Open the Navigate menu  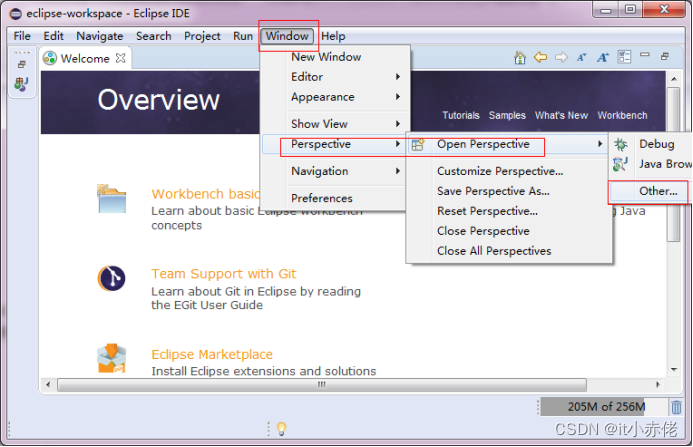pyautogui.click(x=99, y=36)
